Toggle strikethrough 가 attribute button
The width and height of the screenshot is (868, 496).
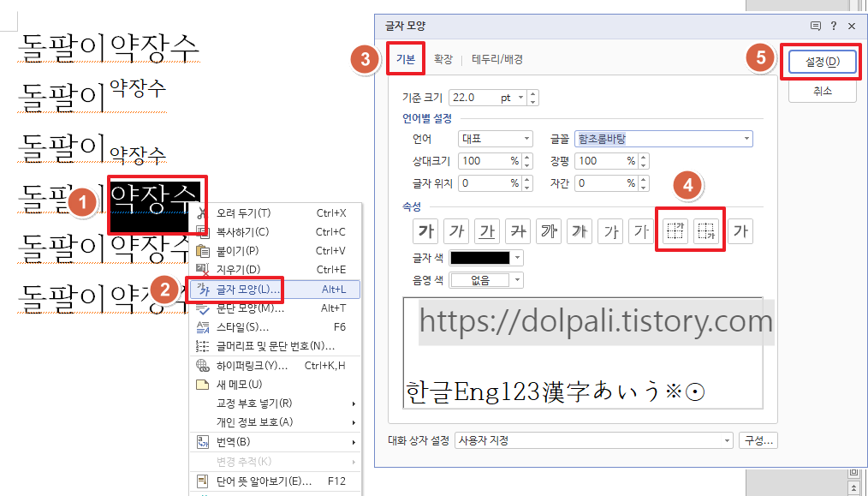518,231
